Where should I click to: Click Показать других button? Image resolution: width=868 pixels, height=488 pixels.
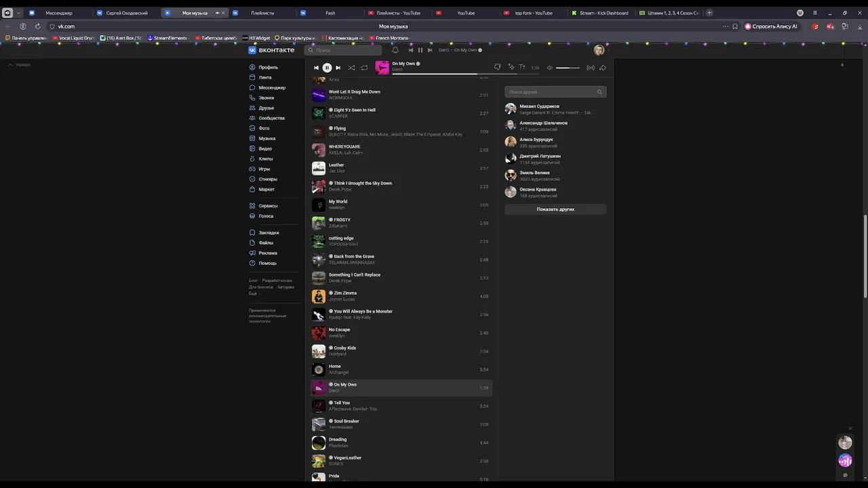555,209
